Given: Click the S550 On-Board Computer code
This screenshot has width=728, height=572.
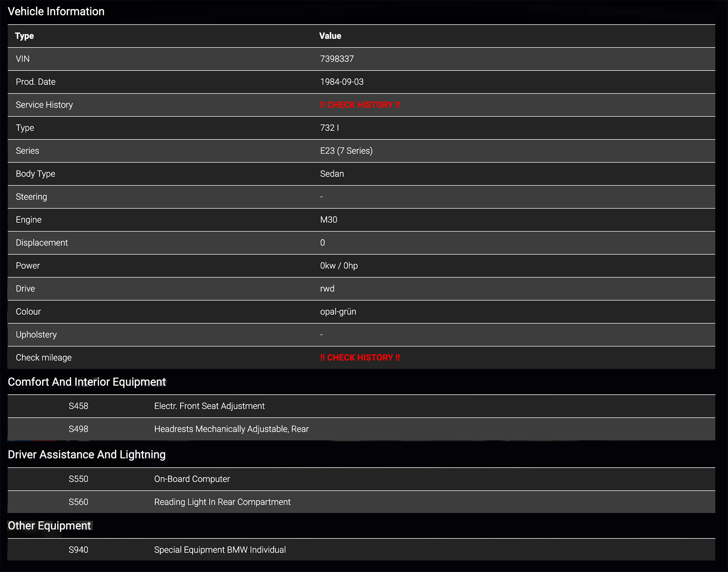Looking at the screenshot, I should [78, 479].
